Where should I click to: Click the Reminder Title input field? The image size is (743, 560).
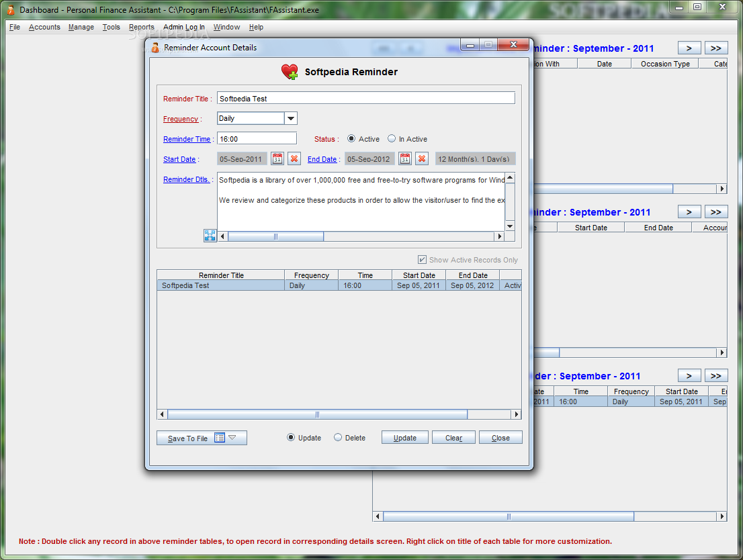pyautogui.click(x=366, y=98)
